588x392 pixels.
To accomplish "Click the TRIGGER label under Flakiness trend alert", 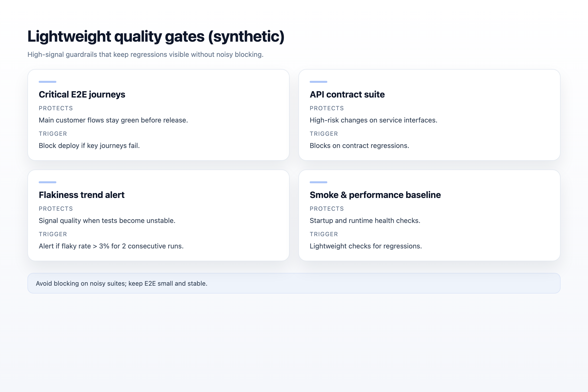I will pos(52,234).
